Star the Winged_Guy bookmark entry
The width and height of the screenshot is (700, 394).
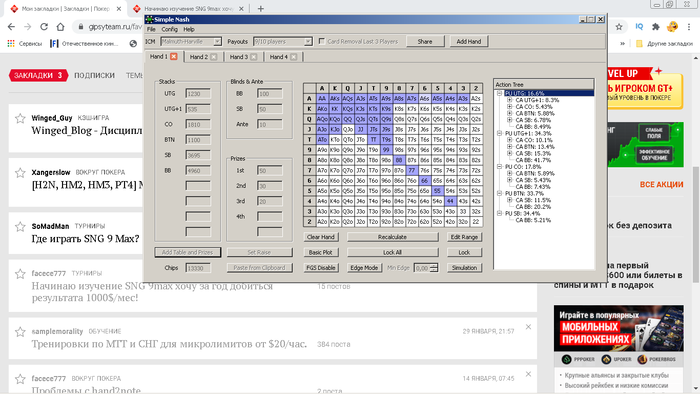(x=20, y=118)
